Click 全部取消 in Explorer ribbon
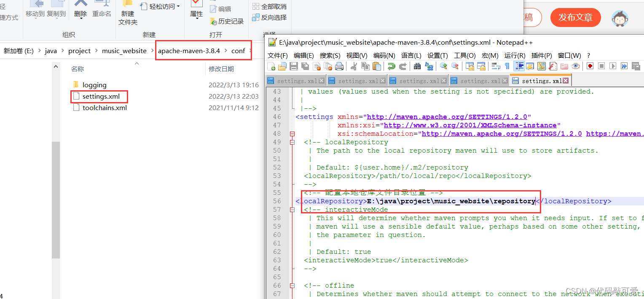 click(x=269, y=6)
